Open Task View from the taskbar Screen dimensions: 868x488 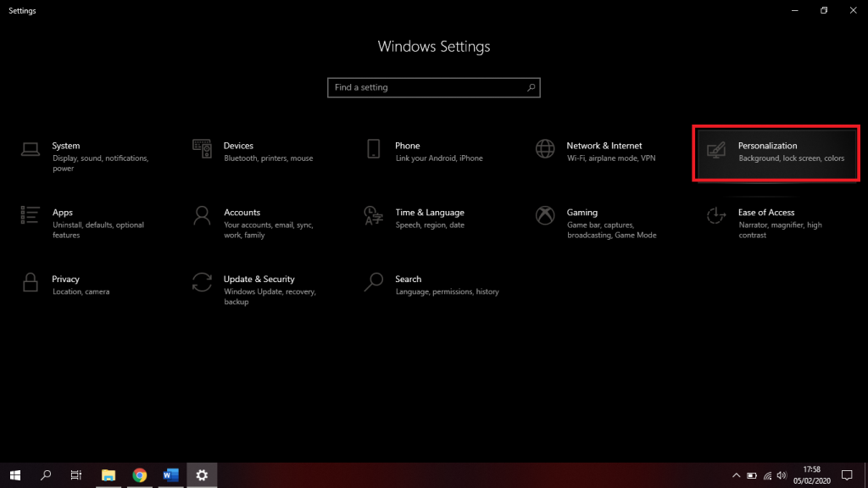[x=76, y=475]
